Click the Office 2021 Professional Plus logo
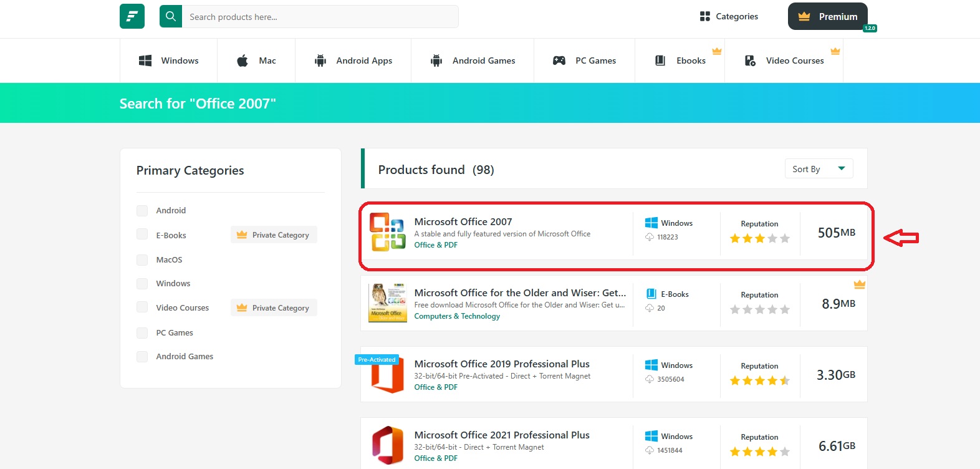The image size is (980, 469). [388, 445]
